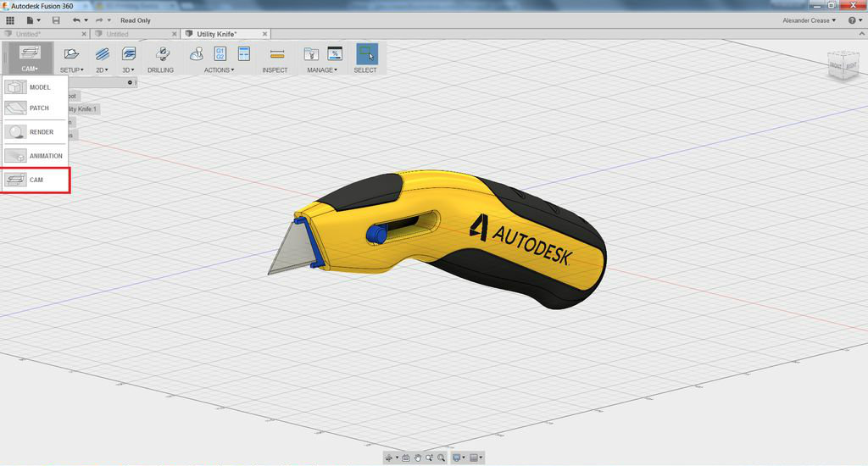Toggle the browser panel collapse dot
Screen dimensions: 868x466
click(130, 82)
